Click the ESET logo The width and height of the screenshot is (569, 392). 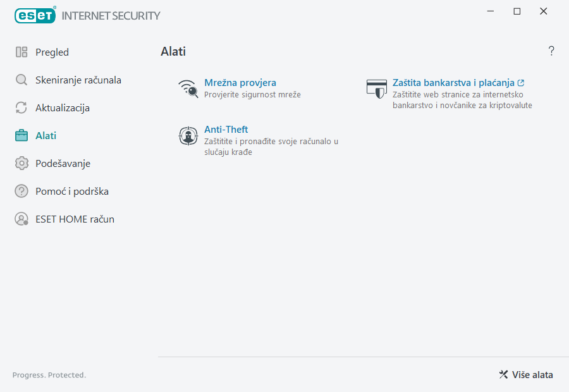35,15
